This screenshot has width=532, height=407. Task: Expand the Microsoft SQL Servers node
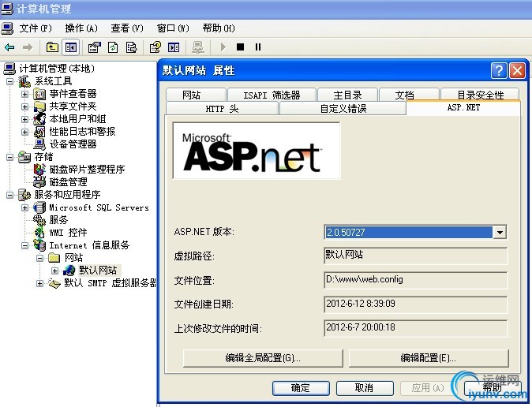(x=24, y=207)
